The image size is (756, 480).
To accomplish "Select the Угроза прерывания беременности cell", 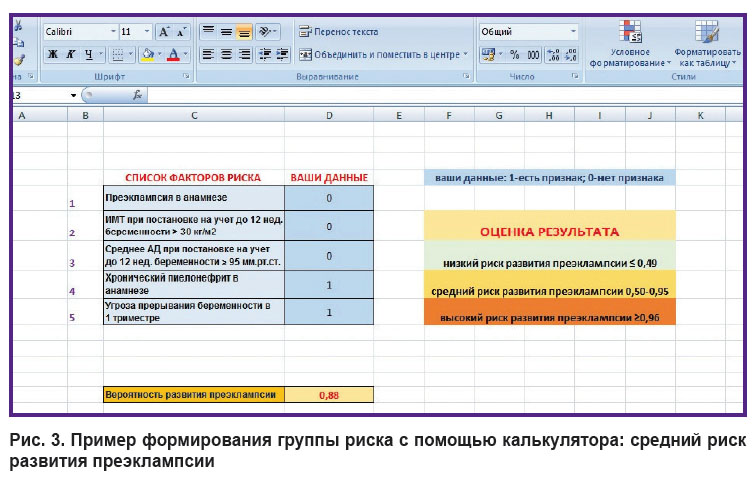I will [x=194, y=312].
